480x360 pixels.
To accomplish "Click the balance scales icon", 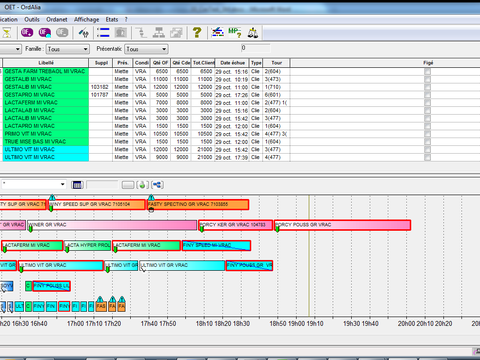I will click(x=253, y=33).
